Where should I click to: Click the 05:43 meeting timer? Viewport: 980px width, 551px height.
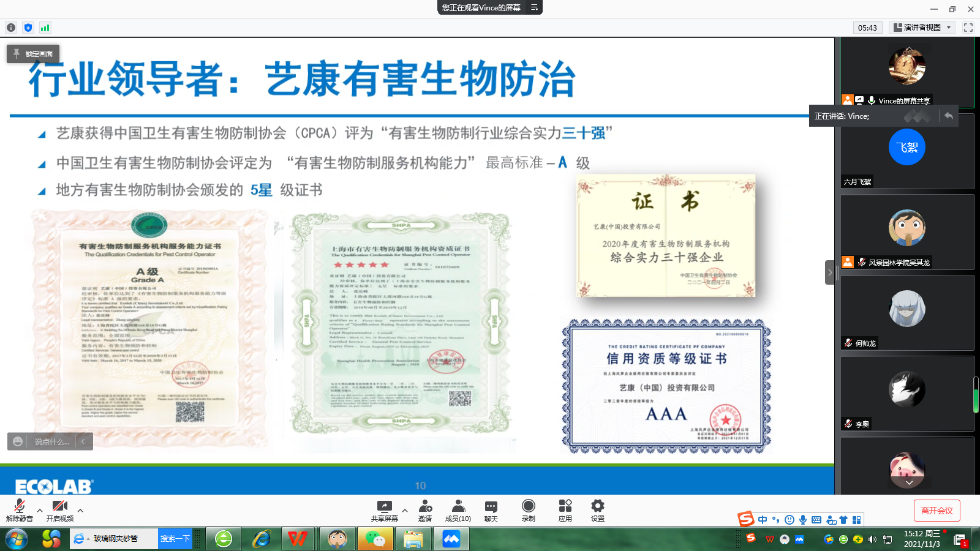[x=867, y=28]
